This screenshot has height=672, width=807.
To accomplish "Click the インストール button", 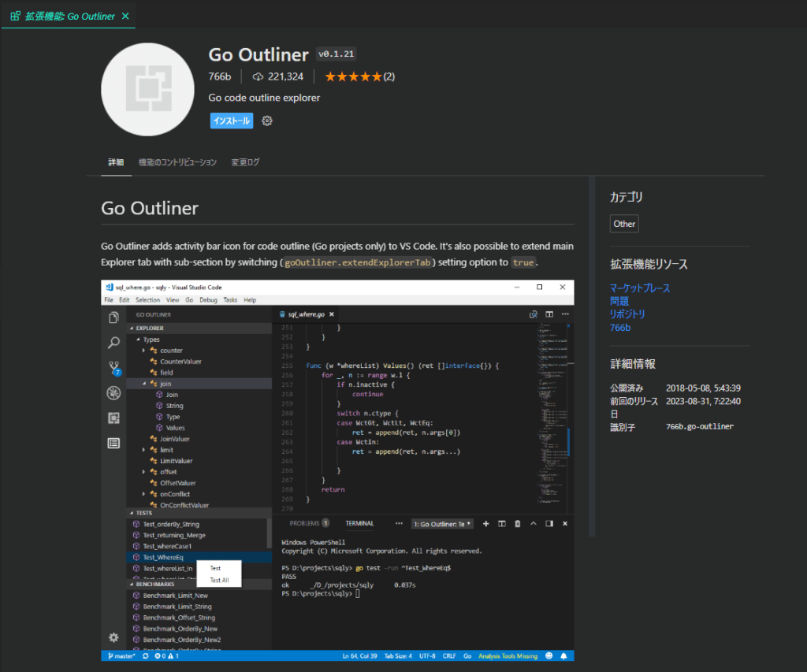I will (232, 120).
